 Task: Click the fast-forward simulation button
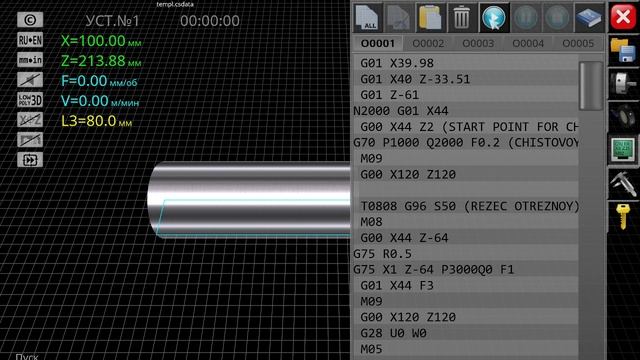tap(30, 160)
